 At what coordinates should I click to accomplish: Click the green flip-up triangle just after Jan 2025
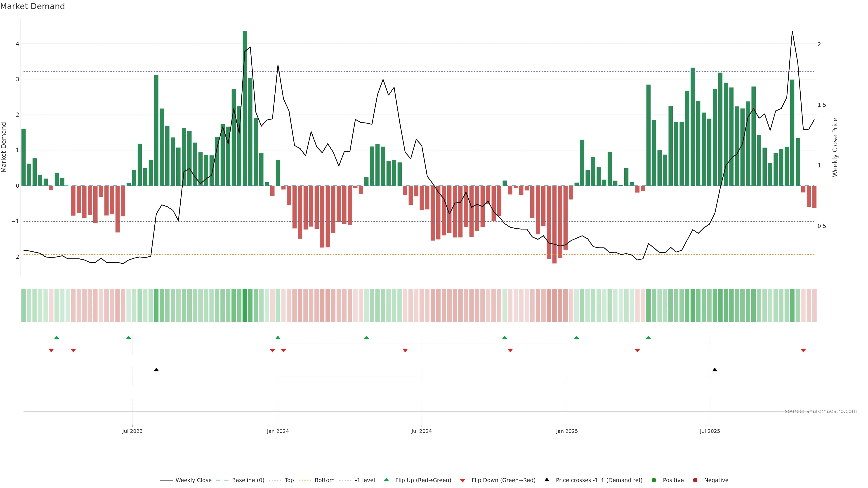577,338
